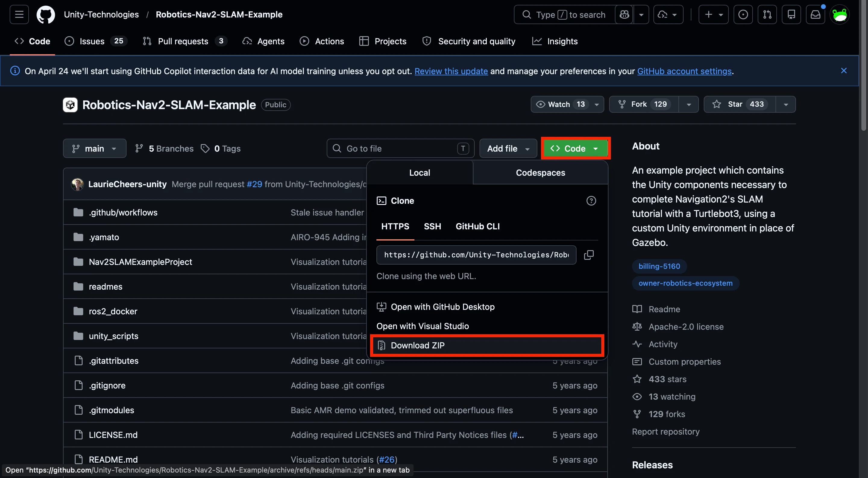Click the Type / to search box

[x=565, y=14]
